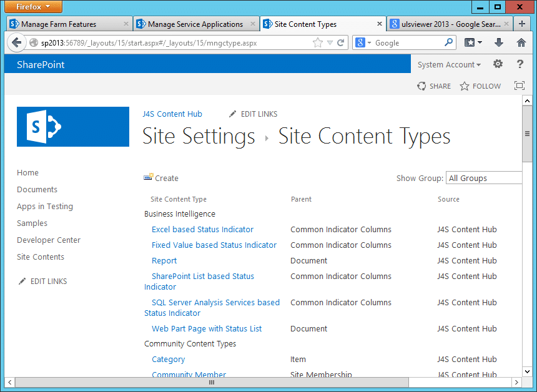537x392 pixels.
Task: Click the horizontal scrollbar right arrow
Action: click(x=516, y=382)
